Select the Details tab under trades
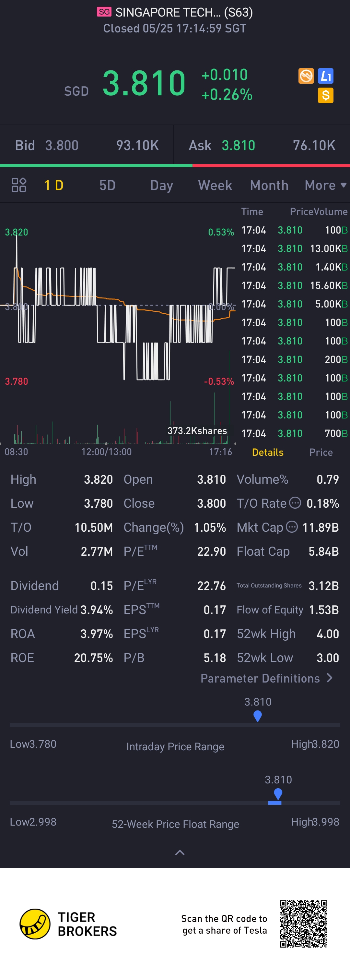This screenshot has width=350, height=980. 268,452
